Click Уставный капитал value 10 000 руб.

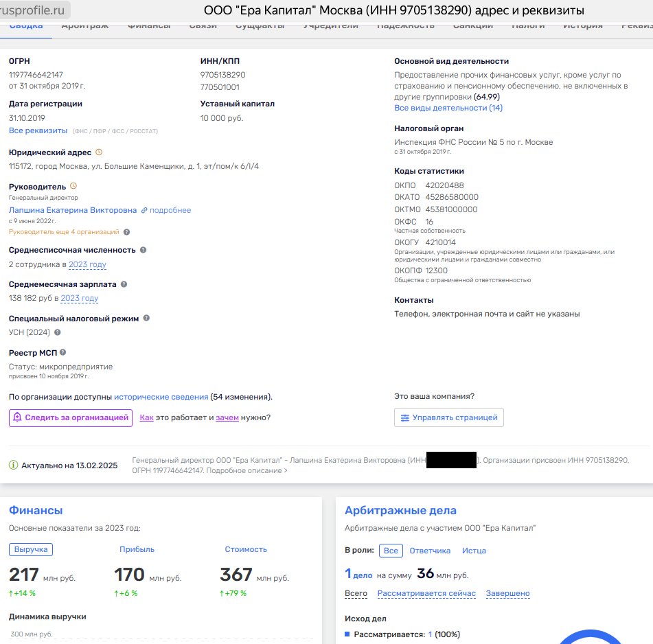pos(222,118)
